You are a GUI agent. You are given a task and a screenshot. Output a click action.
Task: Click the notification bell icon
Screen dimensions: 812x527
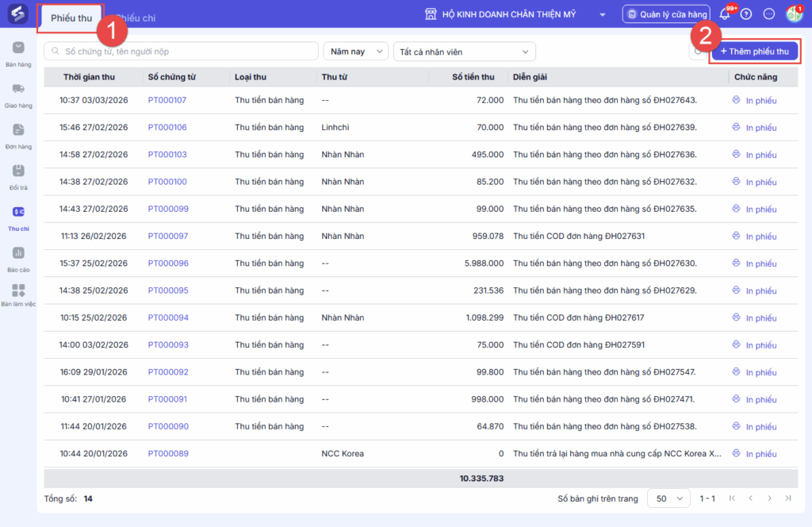[x=725, y=14]
